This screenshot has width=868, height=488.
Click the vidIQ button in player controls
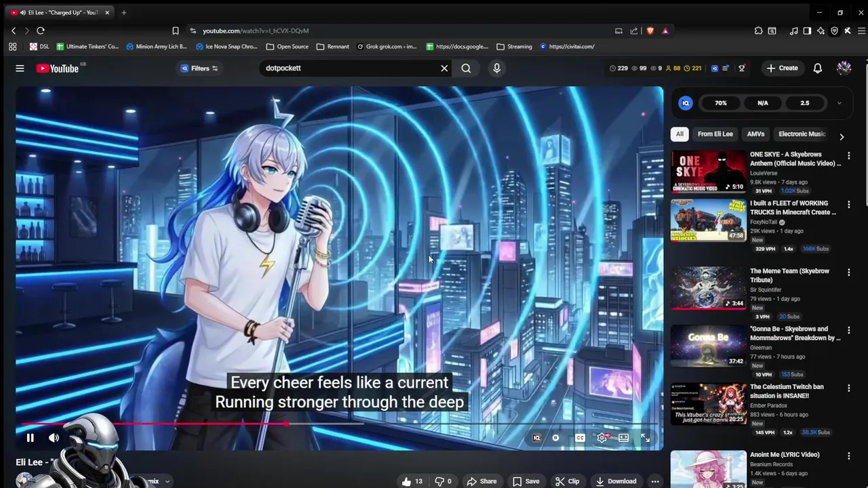[536, 438]
